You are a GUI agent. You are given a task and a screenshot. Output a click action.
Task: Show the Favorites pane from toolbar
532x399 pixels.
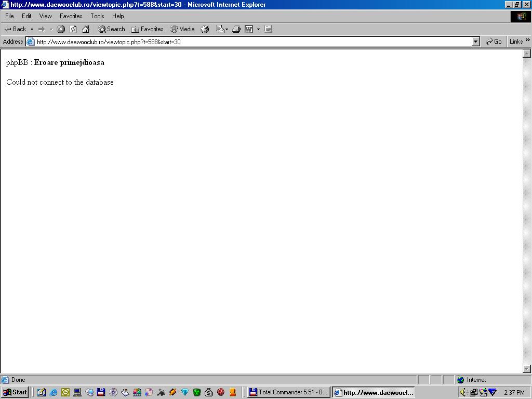pos(148,29)
